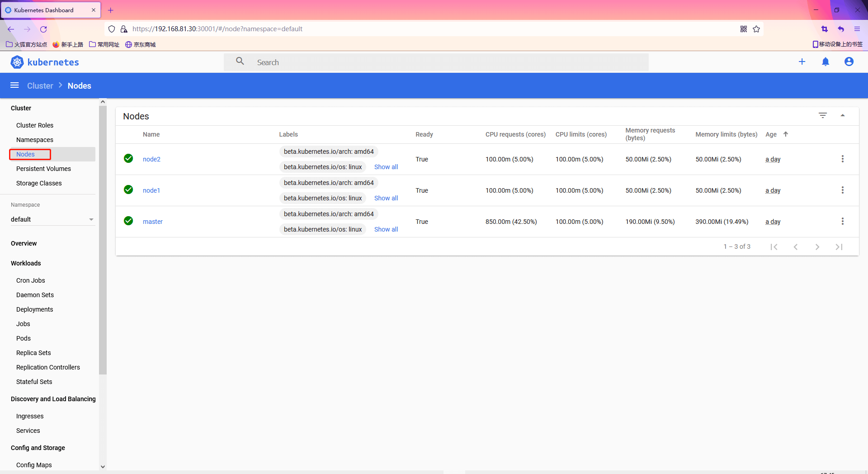Screen dimensions: 868x474
Task: Open Persistent Volumes in sidebar
Action: pos(43,169)
